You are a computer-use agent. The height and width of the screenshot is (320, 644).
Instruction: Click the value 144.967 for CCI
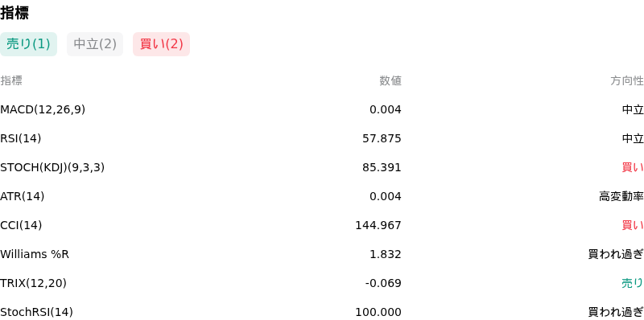[x=378, y=225]
